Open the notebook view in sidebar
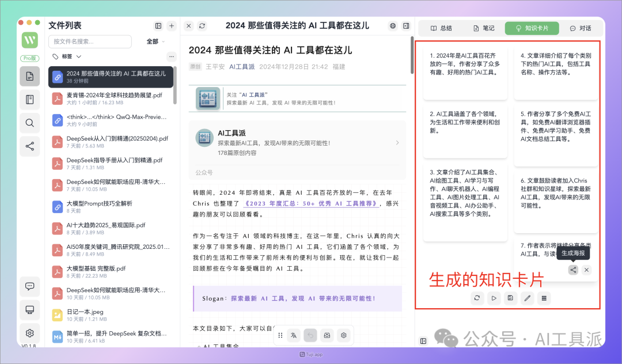 [x=30, y=100]
